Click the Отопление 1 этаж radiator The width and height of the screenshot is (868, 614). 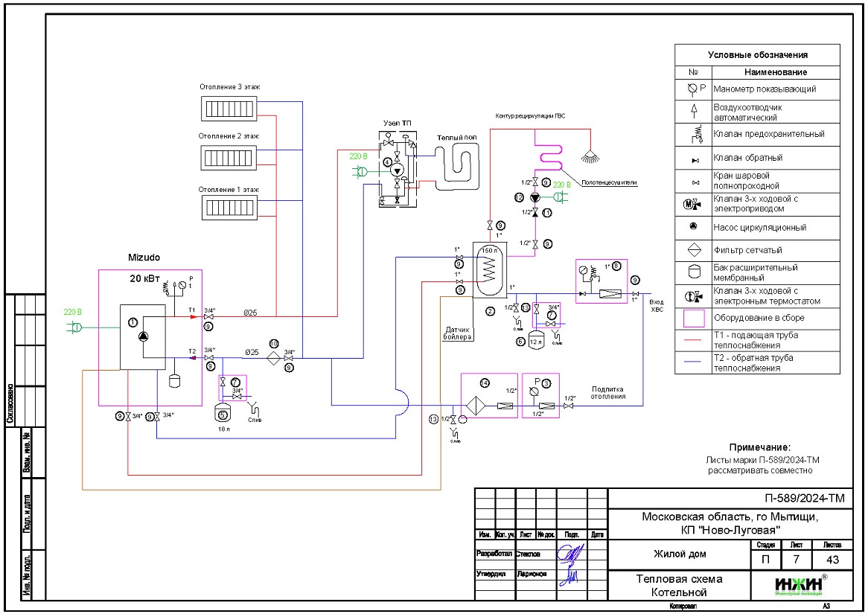(x=229, y=208)
